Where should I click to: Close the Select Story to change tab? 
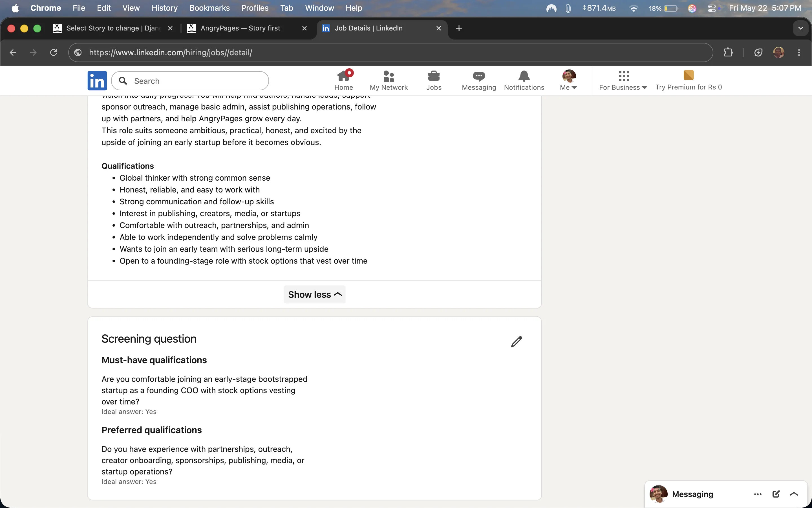(x=170, y=28)
